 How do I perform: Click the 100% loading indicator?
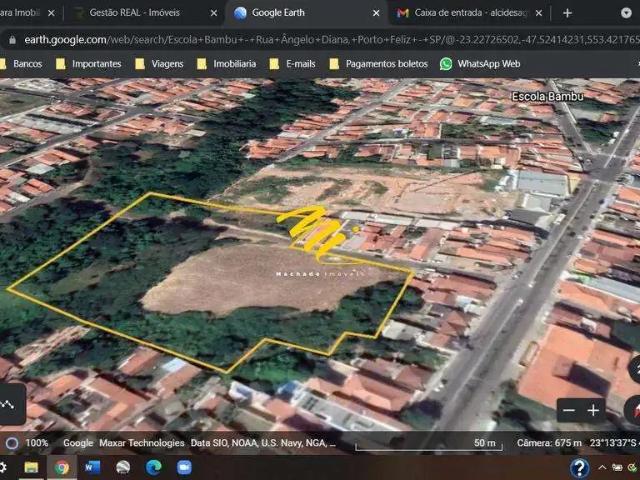pos(27,443)
